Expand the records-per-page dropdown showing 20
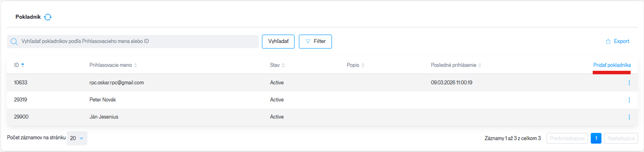The image size is (644, 152). pyautogui.click(x=77, y=138)
